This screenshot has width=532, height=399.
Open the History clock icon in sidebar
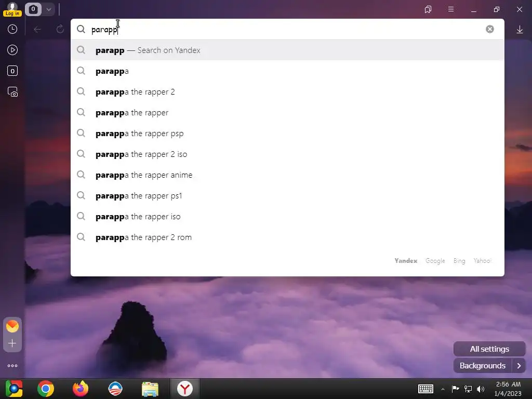(12, 29)
